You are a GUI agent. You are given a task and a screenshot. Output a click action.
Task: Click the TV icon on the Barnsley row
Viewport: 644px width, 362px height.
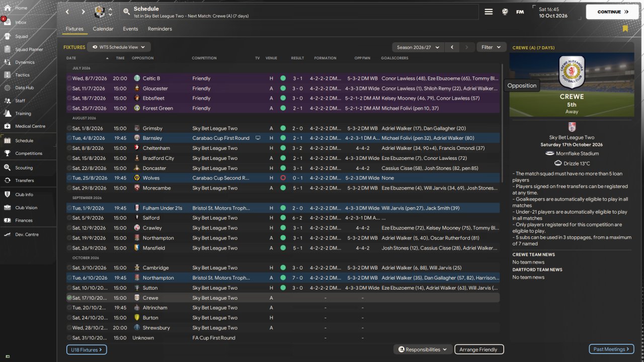point(258,138)
